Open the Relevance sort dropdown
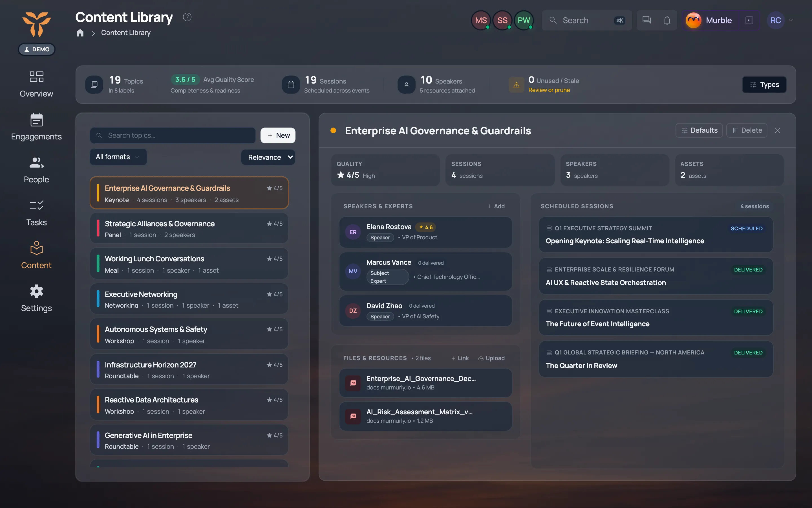This screenshot has width=812, height=508. click(x=268, y=157)
